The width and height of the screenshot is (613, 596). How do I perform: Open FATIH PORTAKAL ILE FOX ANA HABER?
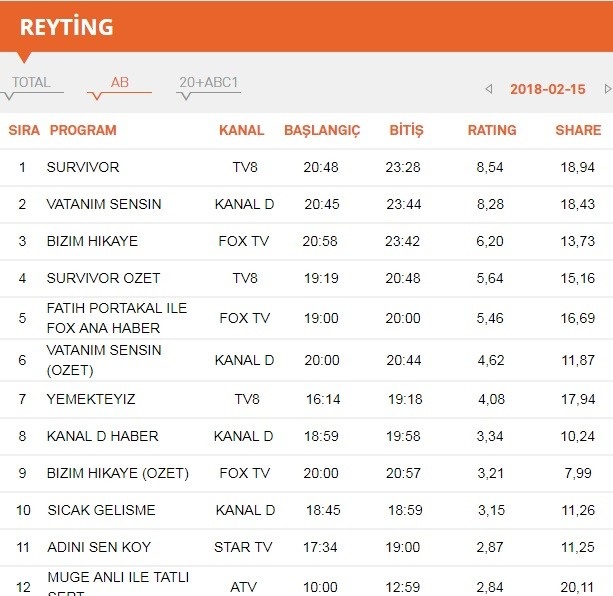coord(117,318)
